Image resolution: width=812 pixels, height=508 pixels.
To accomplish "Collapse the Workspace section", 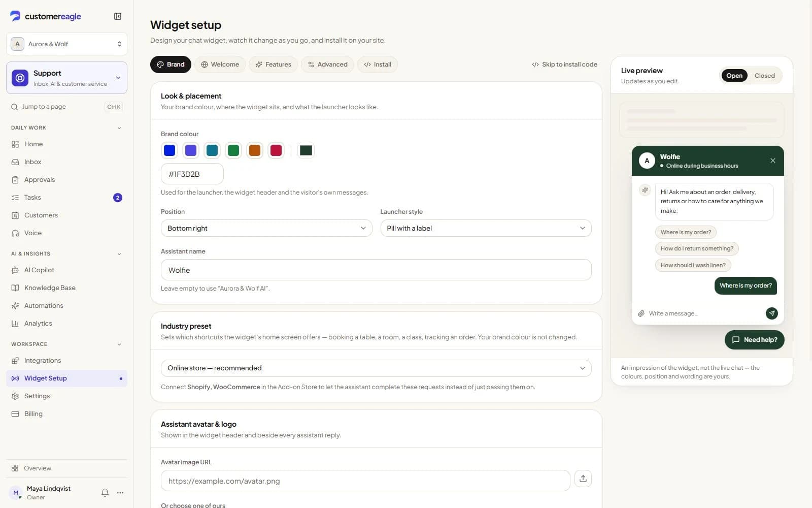I will pos(66,344).
